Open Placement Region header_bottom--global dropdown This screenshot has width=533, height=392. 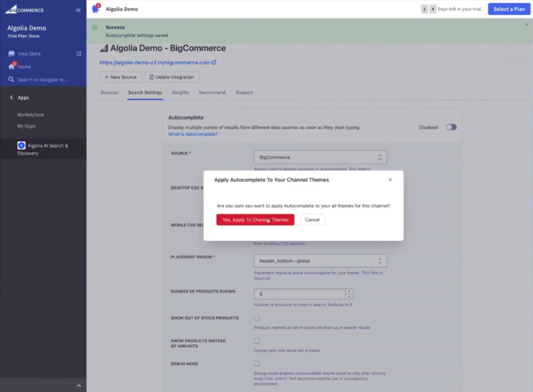coord(320,261)
